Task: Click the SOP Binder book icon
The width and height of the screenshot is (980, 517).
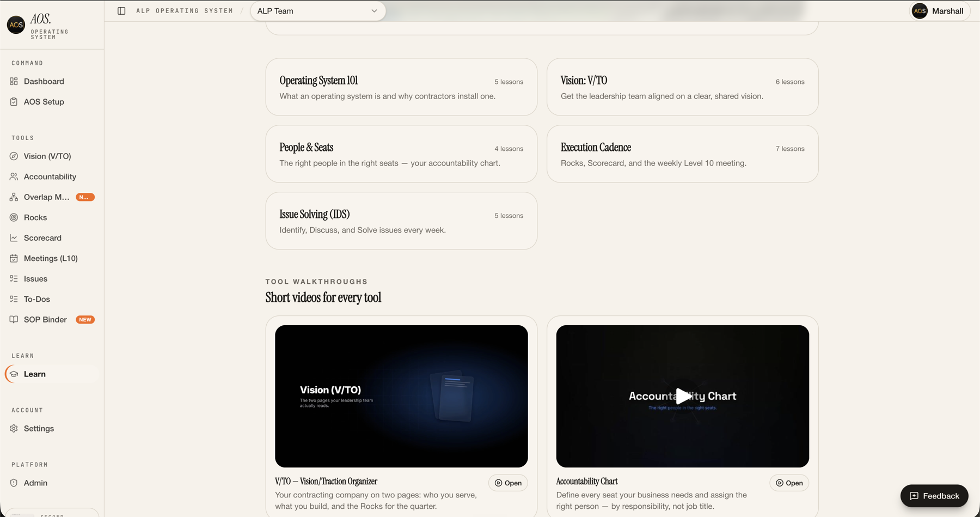Action: tap(14, 320)
